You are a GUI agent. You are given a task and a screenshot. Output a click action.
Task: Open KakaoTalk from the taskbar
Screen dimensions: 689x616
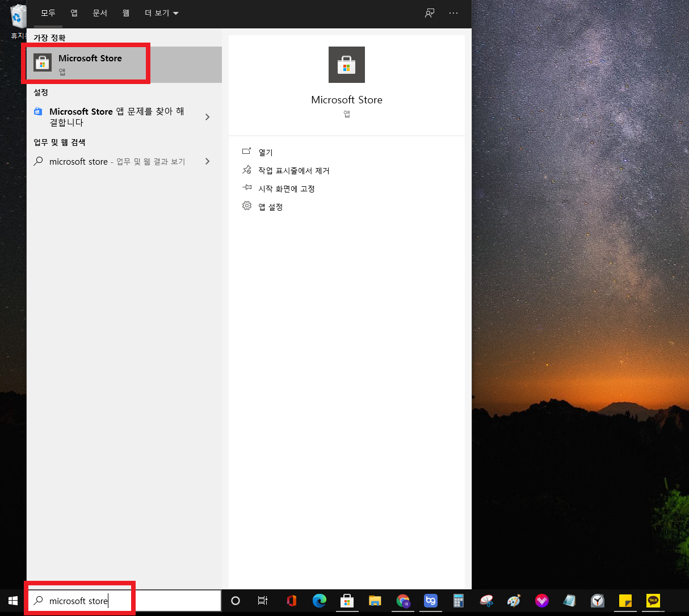[x=653, y=601]
